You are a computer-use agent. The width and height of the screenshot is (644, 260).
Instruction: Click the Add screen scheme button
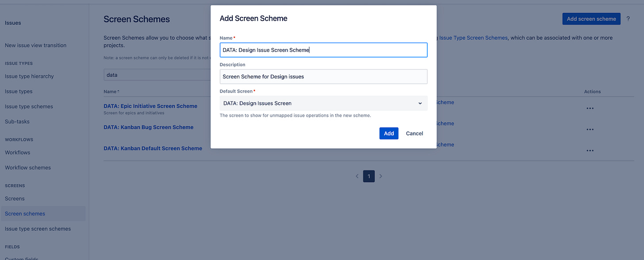tap(591, 19)
